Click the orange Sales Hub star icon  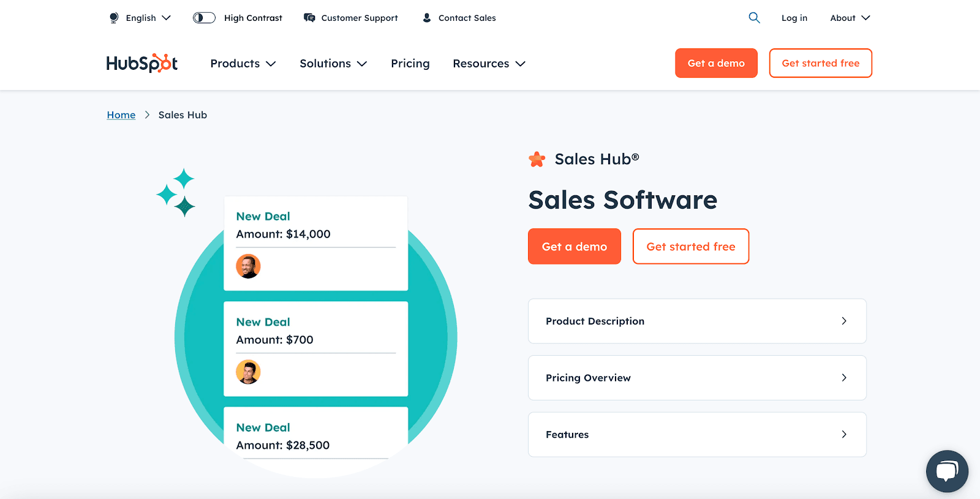[537, 159]
